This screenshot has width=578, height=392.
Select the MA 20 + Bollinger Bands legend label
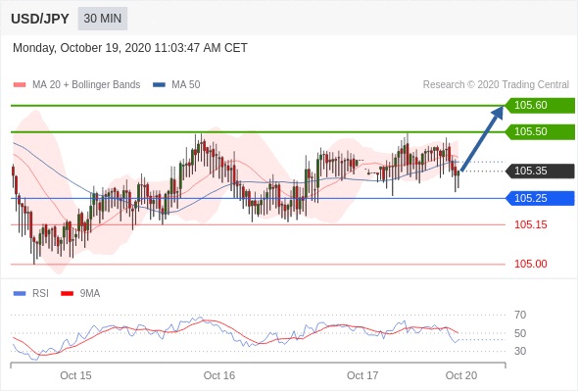click(86, 85)
